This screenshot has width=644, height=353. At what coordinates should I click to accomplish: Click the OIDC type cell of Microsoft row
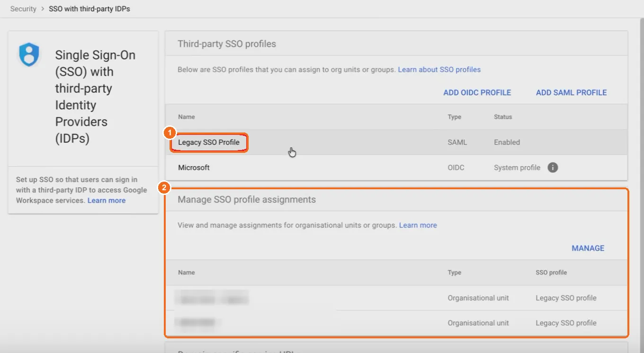click(456, 168)
